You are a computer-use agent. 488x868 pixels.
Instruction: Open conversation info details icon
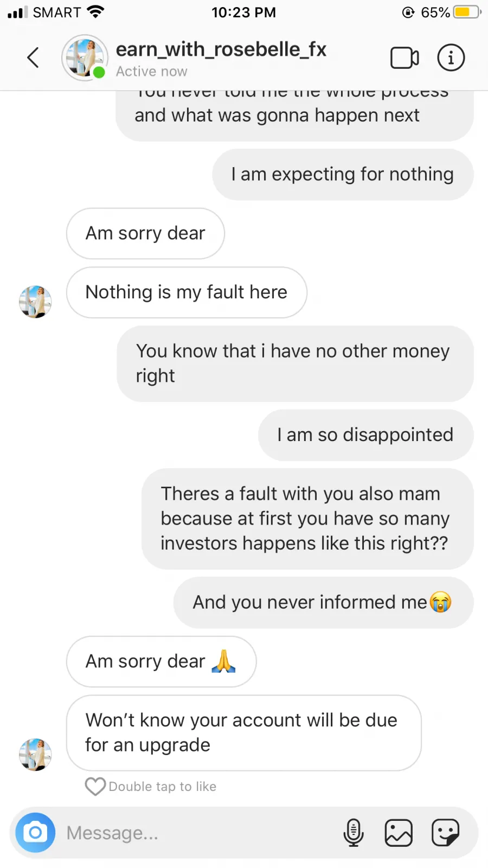(451, 58)
